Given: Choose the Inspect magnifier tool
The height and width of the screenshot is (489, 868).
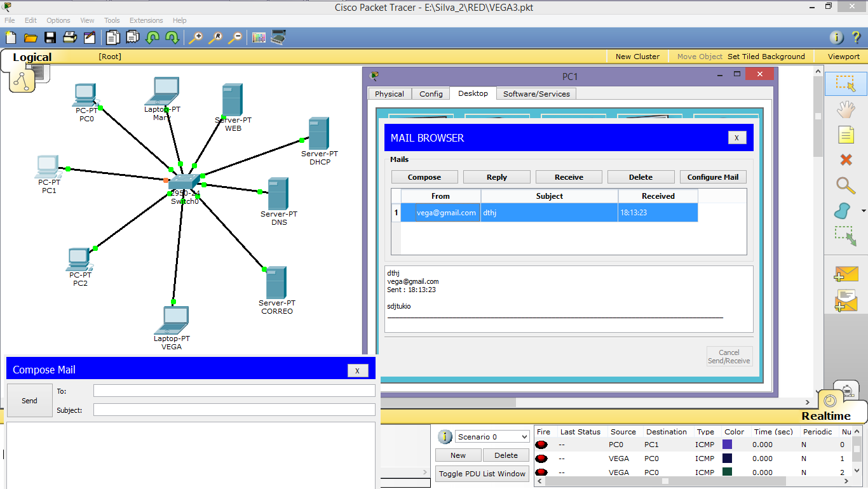Looking at the screenshot, I should click(x=846, y=185).
